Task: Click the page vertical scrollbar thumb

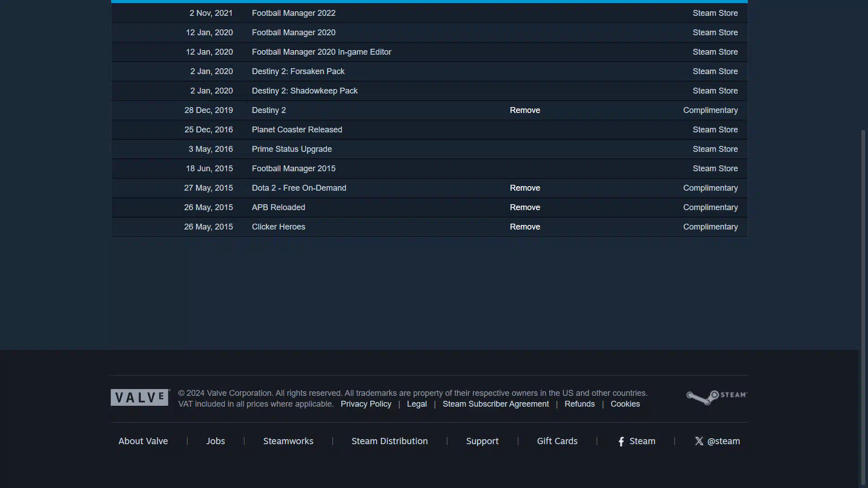Action: pyautogui.click(x=863, y=307)
